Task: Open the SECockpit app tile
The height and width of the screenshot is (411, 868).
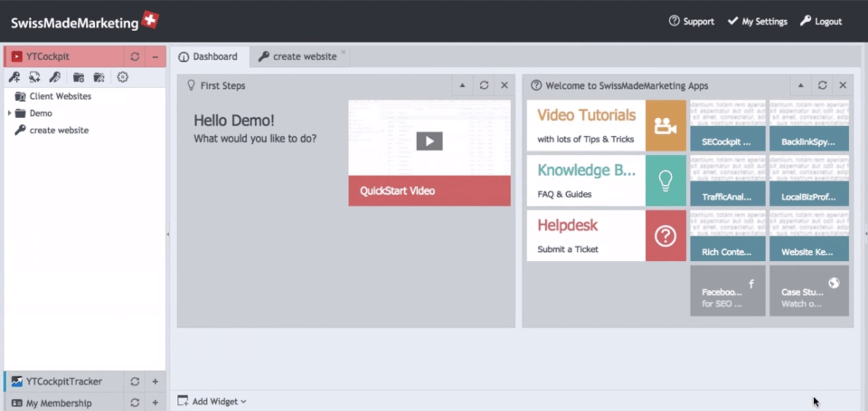Action: pyautogui.click(x=728, y=126)
